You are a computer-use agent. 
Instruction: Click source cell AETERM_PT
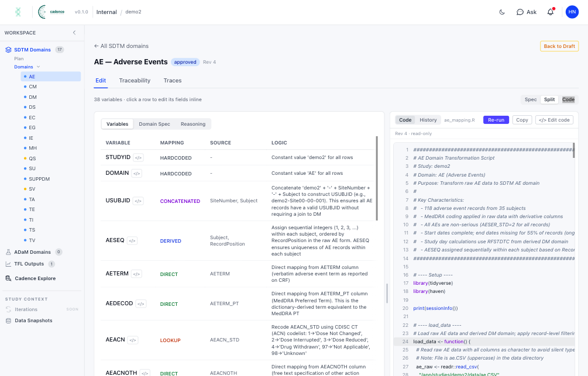tap(224, 303)
